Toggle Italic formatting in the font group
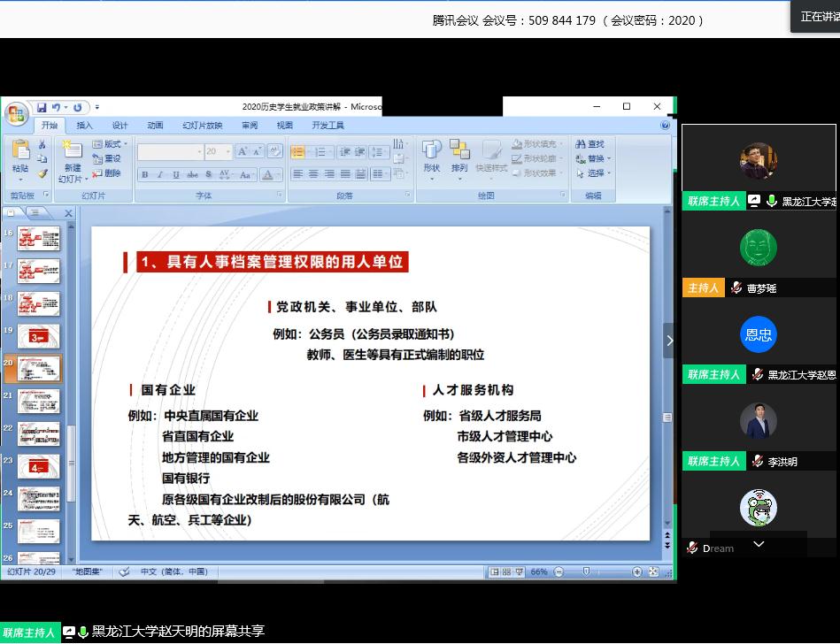Screen dimensions: 840x644 click(158, 175)
